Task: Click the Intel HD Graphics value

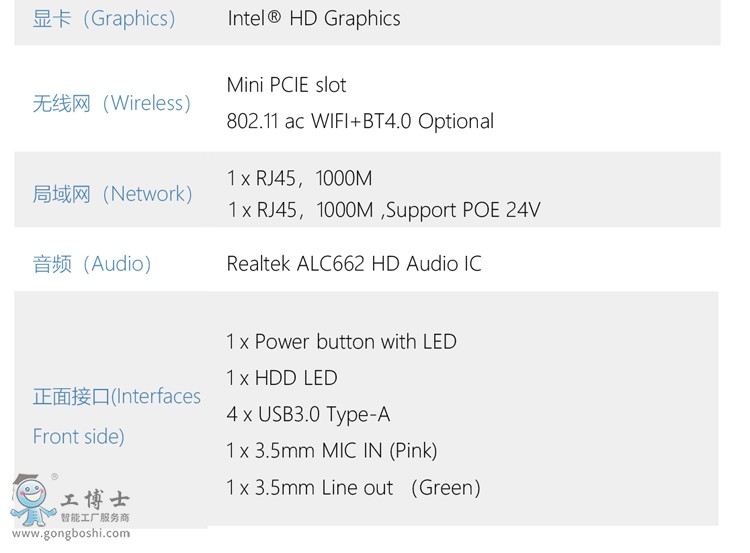Action: [313, 19]
